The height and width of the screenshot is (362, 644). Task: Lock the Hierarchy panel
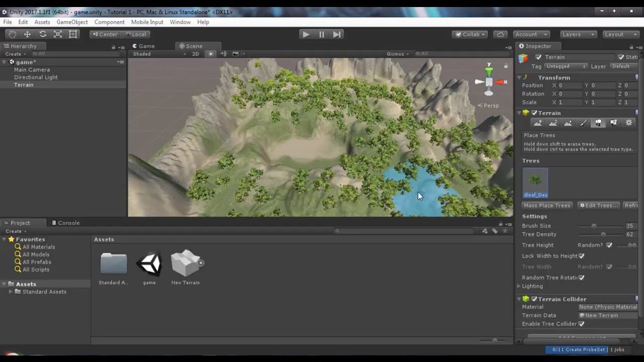point(114,47)
